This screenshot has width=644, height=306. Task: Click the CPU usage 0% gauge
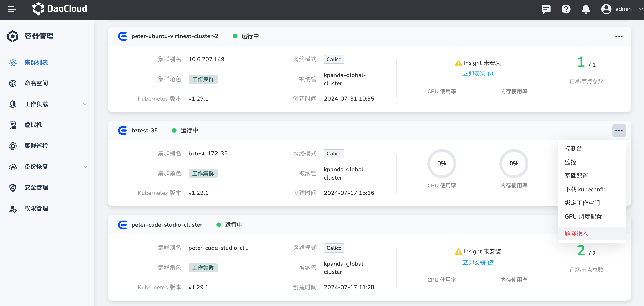(x=441, y=163)
